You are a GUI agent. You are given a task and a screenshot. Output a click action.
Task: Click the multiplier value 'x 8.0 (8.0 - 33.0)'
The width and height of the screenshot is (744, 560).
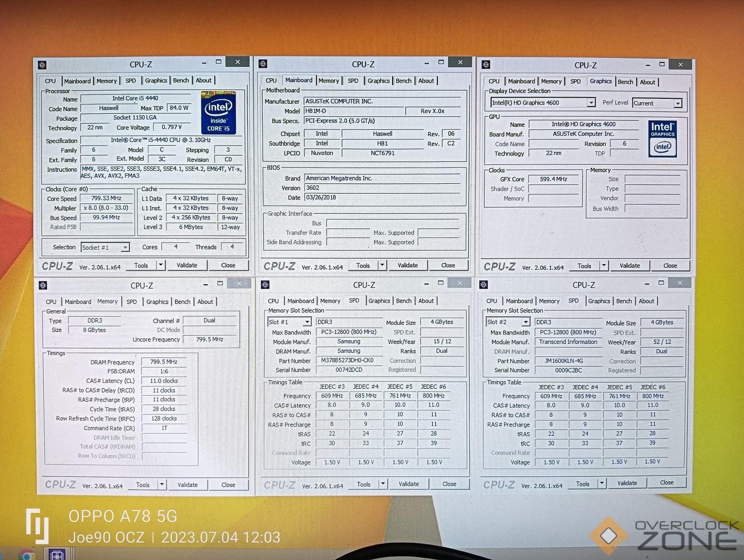click(x=106, y=208)
